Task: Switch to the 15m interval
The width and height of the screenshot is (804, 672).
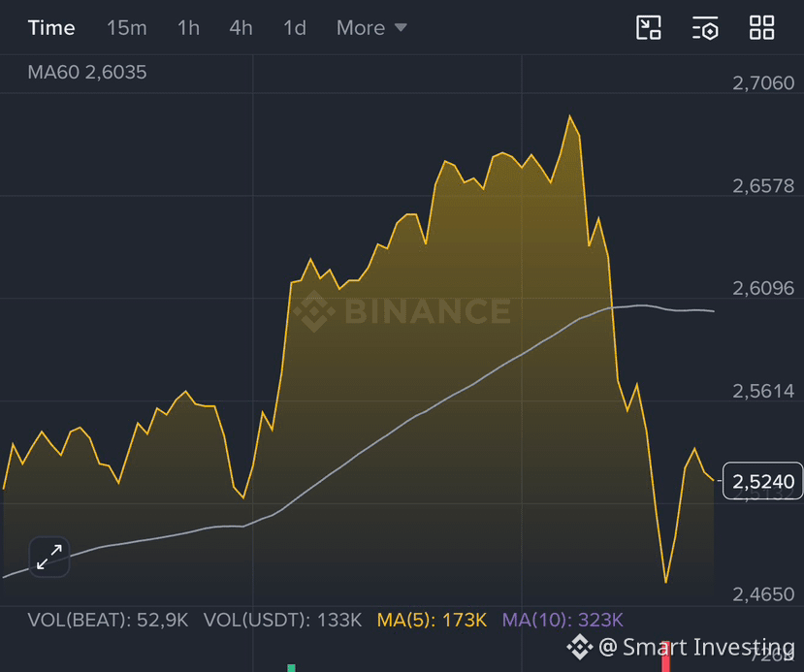Action: [x=127, y=28]
